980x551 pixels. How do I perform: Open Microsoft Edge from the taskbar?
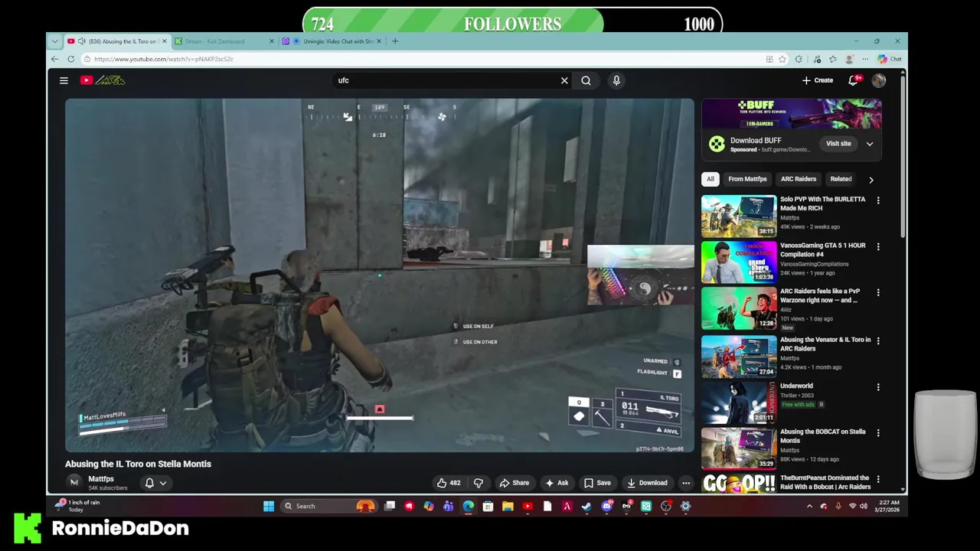(x=468, y=506)
